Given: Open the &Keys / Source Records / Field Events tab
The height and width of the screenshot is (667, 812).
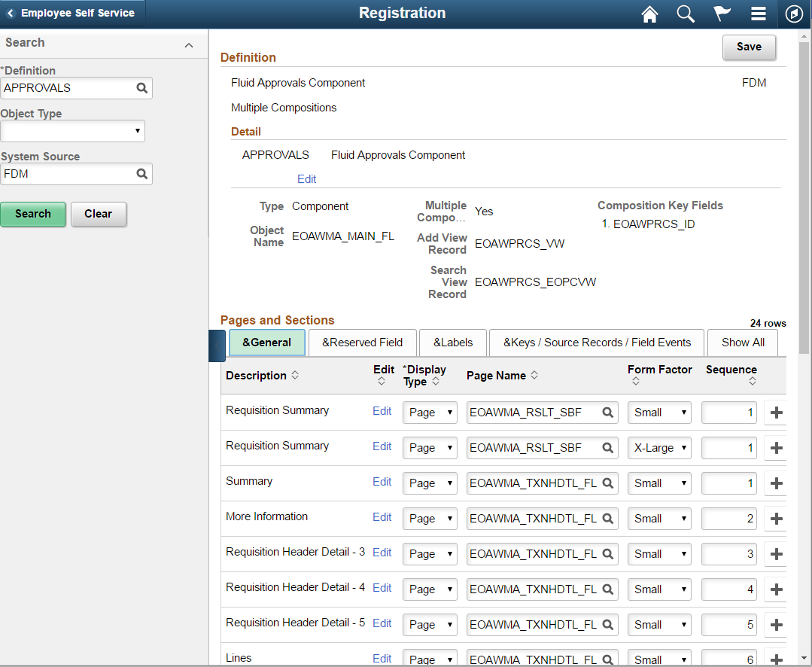Looking at the screenshot, I should pos(597,343).
